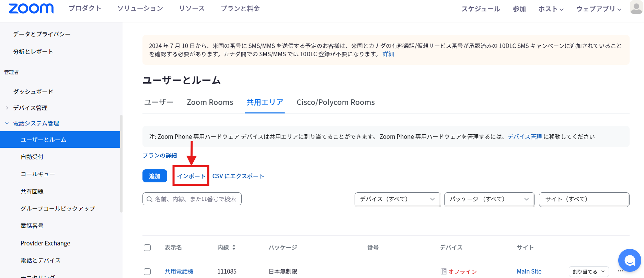The width and height of the screenshot is (644, 278).
Task: Click the 日本無制限 package cell
Action: click(283, 271)
